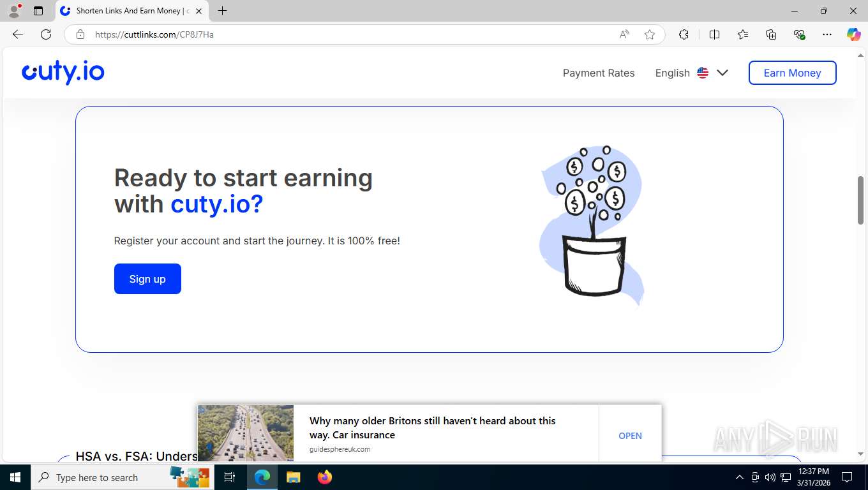The width and height of the screenshot is (868, 490).
Task: Toggle Split screen view
Action: click(x=714, y=34)
